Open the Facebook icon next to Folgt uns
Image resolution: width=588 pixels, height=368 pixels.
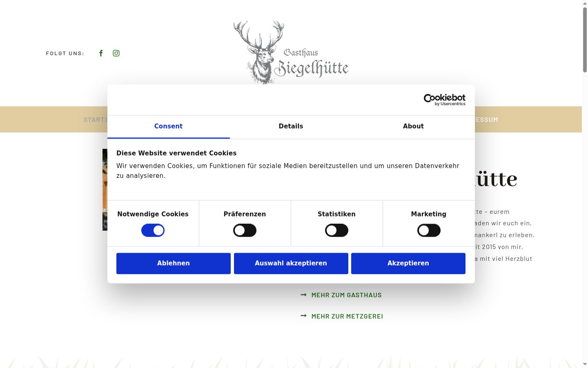(101, 53)
